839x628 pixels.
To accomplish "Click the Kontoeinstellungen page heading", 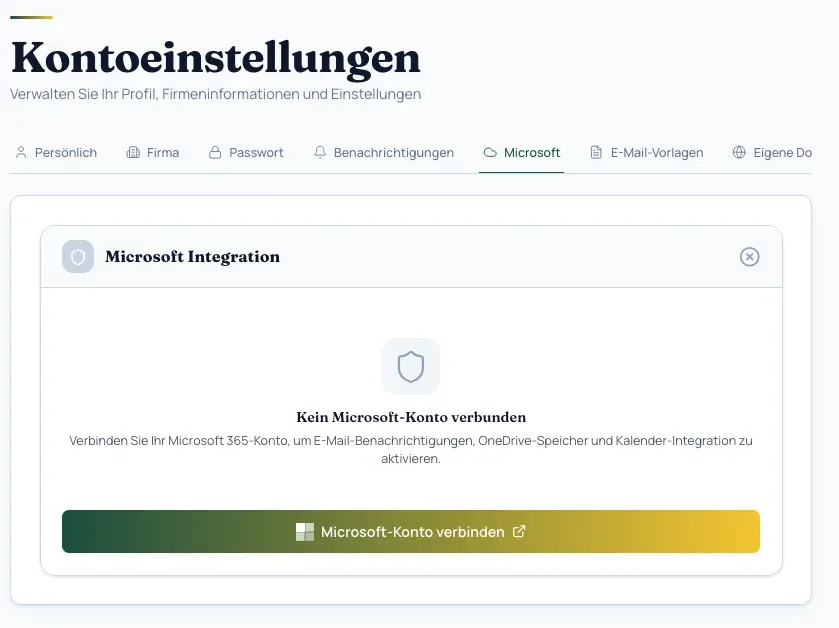I will click(216, 58).
